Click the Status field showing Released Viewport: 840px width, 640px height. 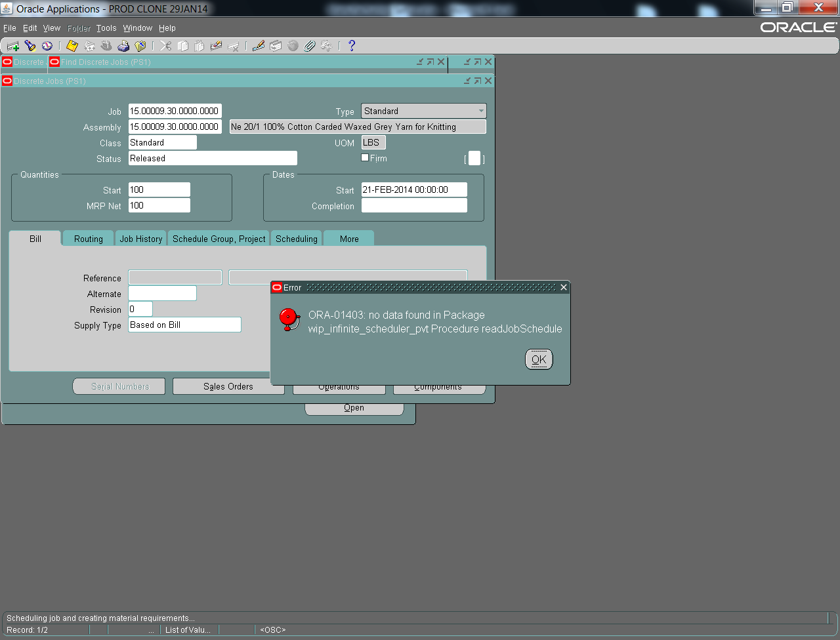coord(213,158)
